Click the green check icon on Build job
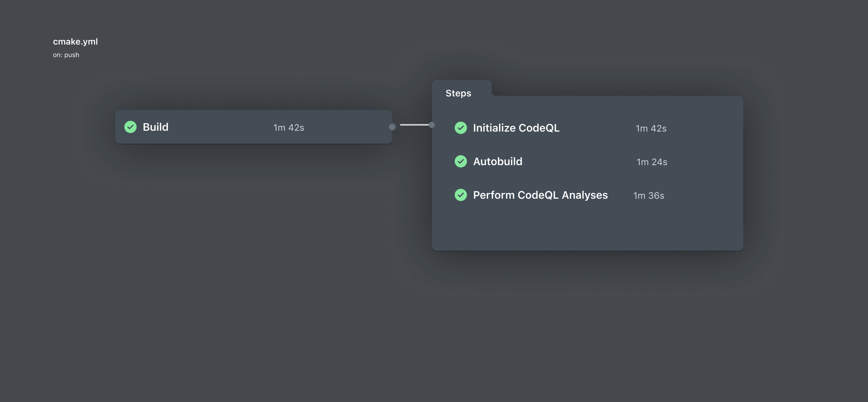Image resolution: width=868 pixels, height=402 pixels. pyautogui.click(x=130, y=127)
